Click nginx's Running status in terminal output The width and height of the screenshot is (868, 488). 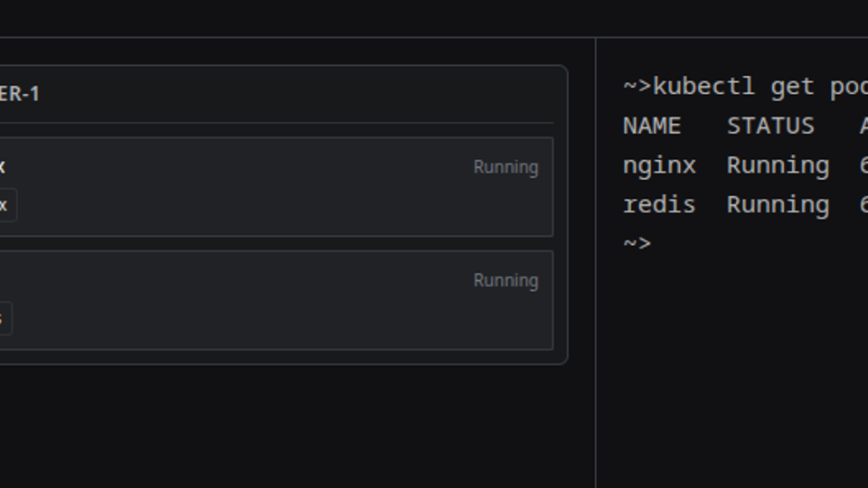pyautogui.click(x=778, y=166)
